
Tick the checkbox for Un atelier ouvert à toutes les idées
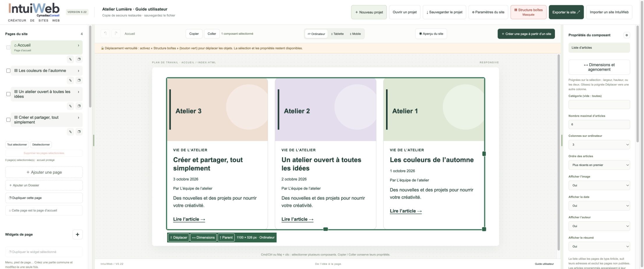tap(8, 94)
